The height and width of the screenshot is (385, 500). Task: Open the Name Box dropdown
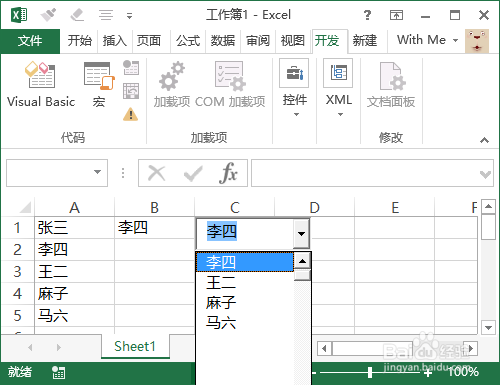[x=97, y=172]
